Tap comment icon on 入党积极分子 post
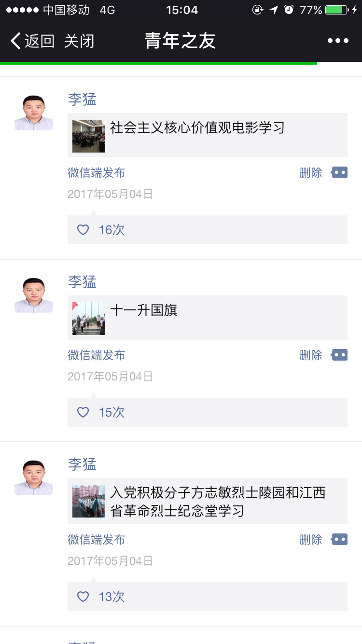This screenshot has width=362, height=644. (339, 539)
